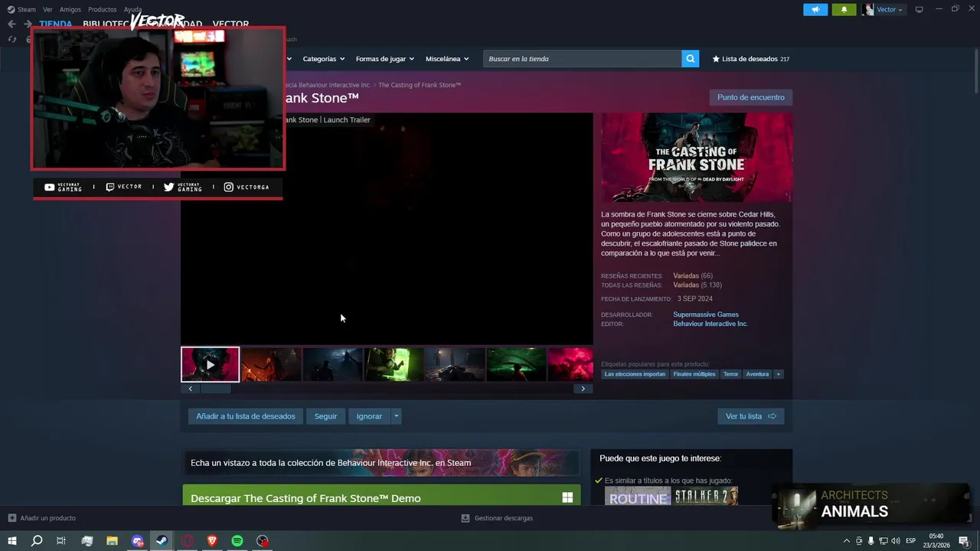Open the ROUTINE recommended game thumbnail
980x551 pixels.
637,497
